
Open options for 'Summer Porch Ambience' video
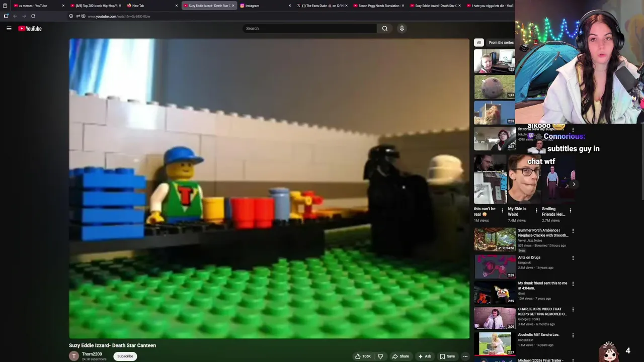tap(573, 231)
